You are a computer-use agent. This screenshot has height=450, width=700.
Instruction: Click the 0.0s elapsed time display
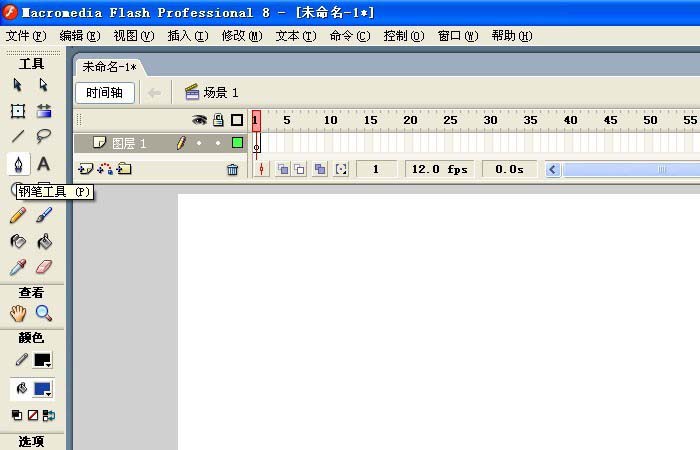(x=509, y=169)
